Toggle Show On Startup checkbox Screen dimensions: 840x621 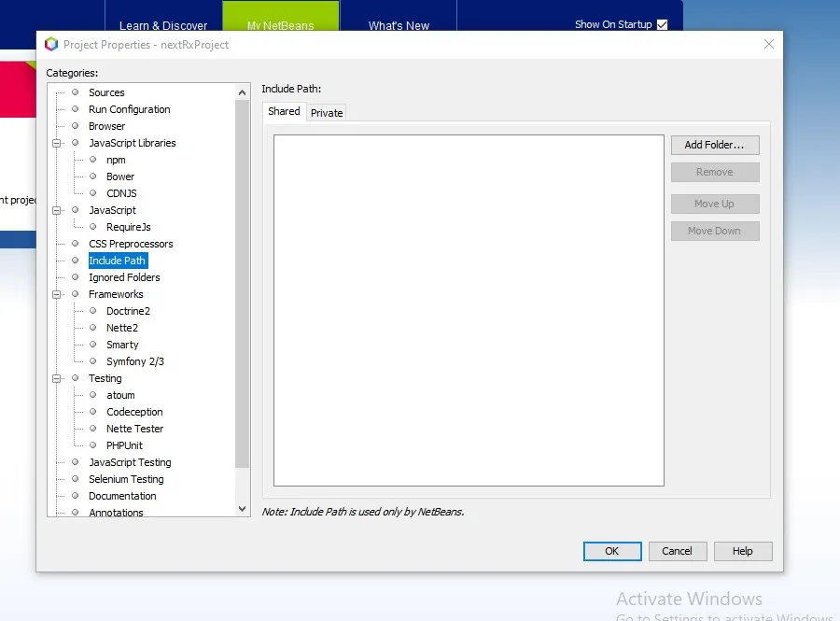click(x=662, y=24)
